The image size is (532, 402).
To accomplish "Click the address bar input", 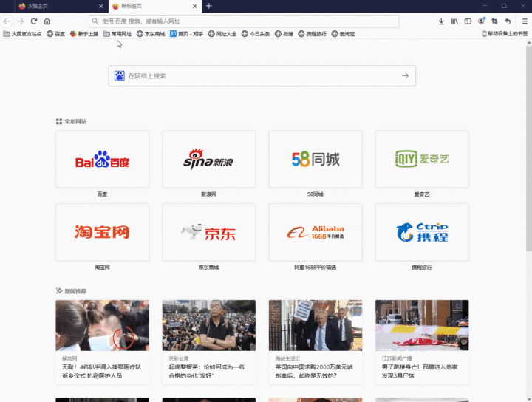I will click(244, 21).
